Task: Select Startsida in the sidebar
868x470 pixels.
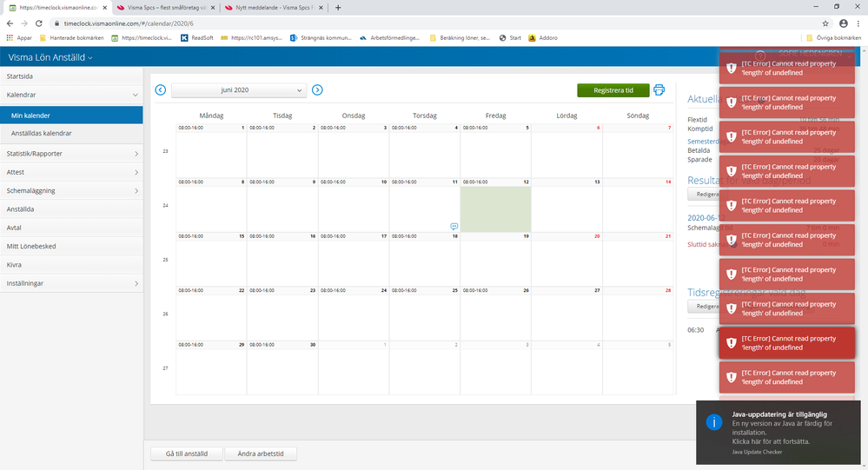Action: pos(71,76)
